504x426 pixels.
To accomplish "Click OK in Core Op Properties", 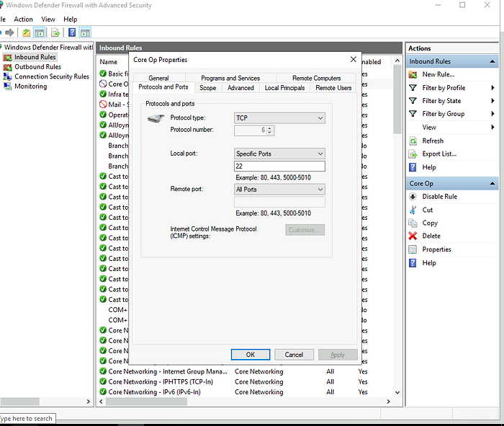I will 251,355.
